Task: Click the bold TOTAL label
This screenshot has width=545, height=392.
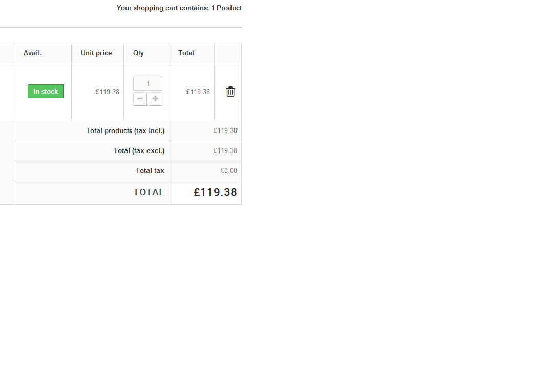Action: point(149,192)
